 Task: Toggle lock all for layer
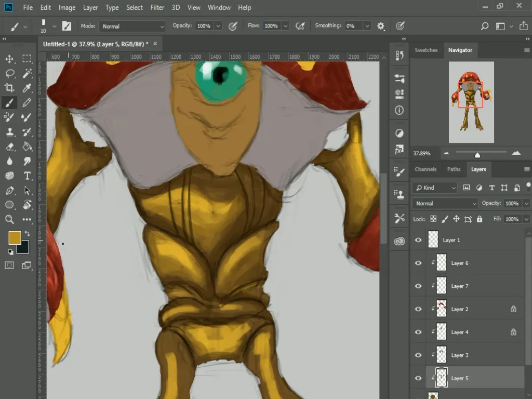coord(480,219)
